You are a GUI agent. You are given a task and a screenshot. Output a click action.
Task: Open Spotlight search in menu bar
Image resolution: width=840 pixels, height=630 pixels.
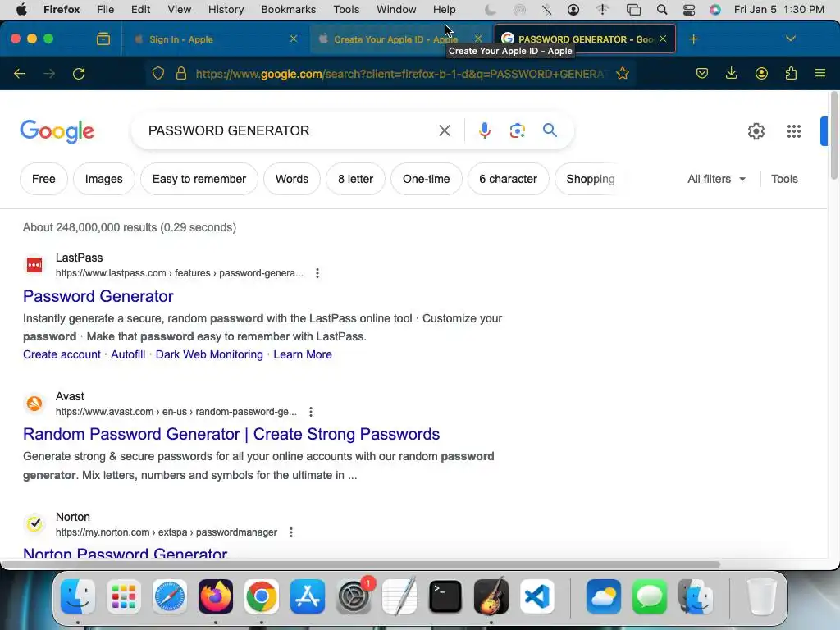662,10
